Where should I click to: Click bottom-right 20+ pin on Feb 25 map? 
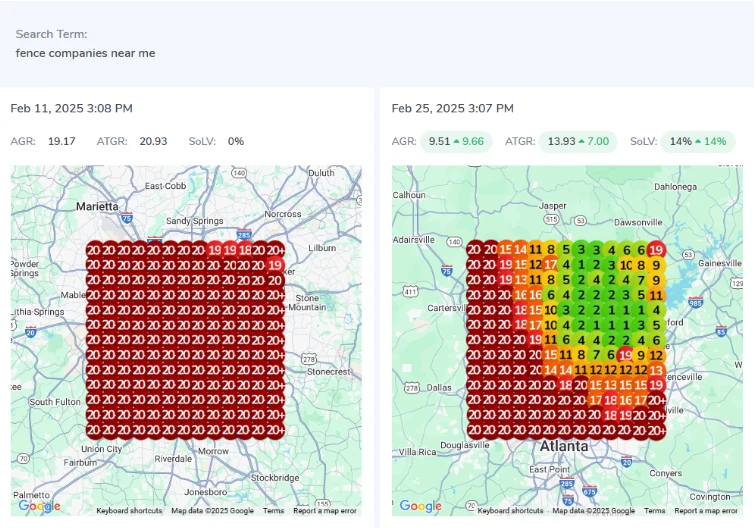coord(656,430)
